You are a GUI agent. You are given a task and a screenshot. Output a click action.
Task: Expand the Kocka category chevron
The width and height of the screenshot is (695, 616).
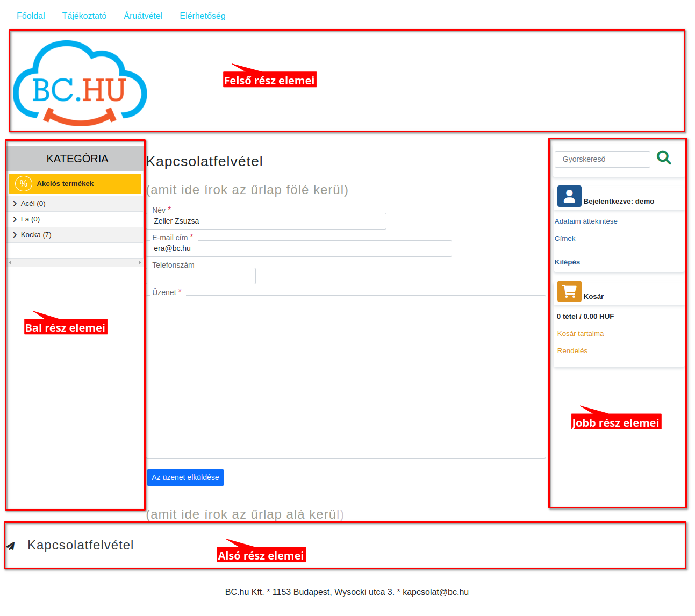coord(15,235)
